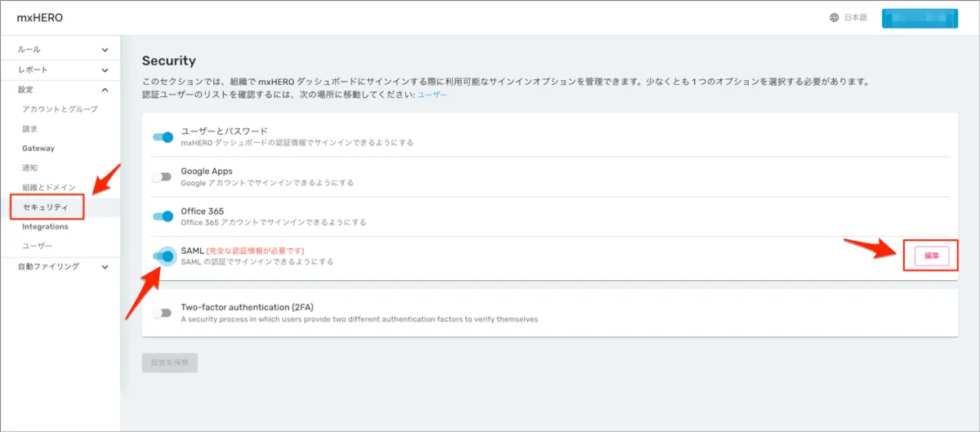Click the レポート chevron arrow
Image resolution: width=980 pixels, height=432 pixels.
click(105, 70)
